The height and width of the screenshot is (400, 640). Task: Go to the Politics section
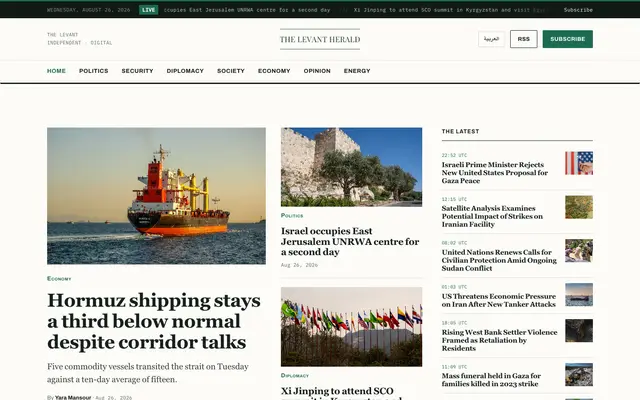[93, 71]
